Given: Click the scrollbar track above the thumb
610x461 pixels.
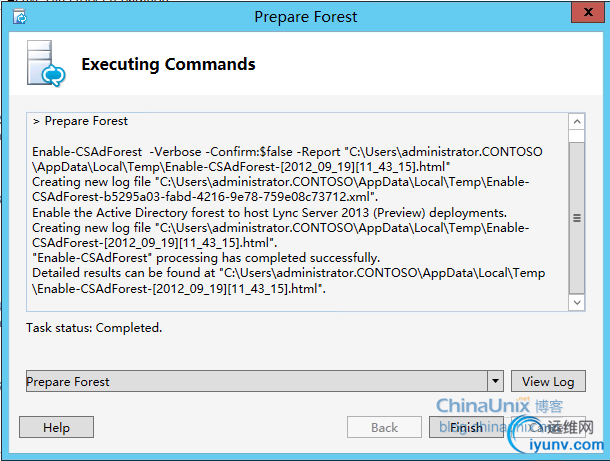Looking at the screenshot, I should coord(577,136).
